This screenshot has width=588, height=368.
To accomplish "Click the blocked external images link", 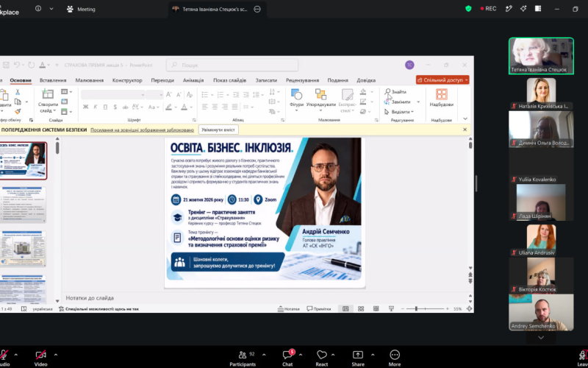I will tap(142, 130).
